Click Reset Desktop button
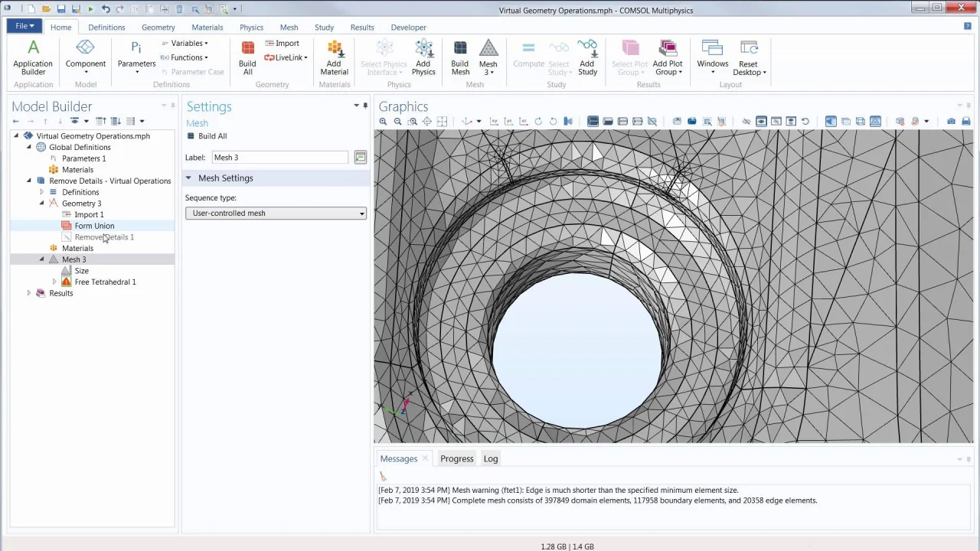The height and width of the screenshot is (551, 980). [748, 57]
